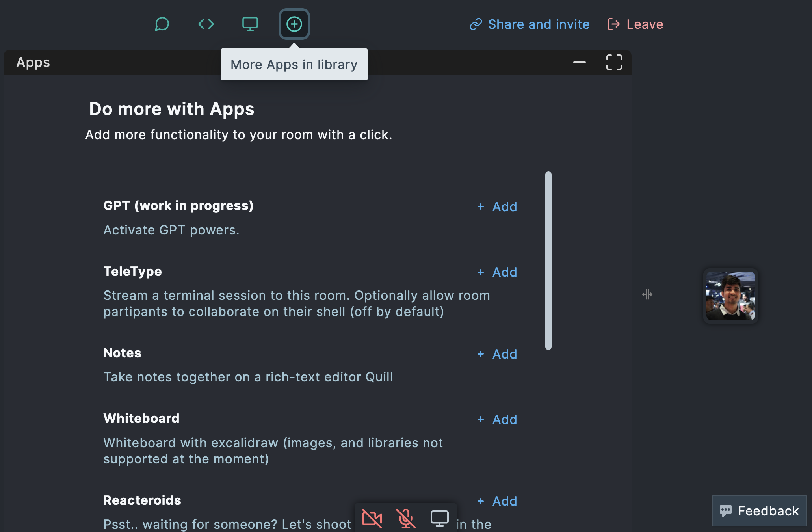Expand Apps panel to fullscreen
Image resolution: width=812 pixels, height=532 pixels.
(614, 62)
